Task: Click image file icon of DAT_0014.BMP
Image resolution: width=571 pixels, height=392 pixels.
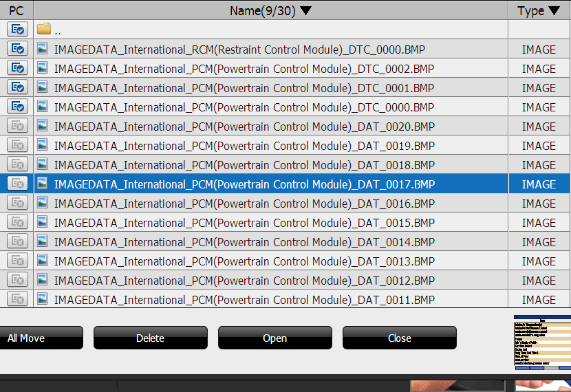Action: point(43,241)
